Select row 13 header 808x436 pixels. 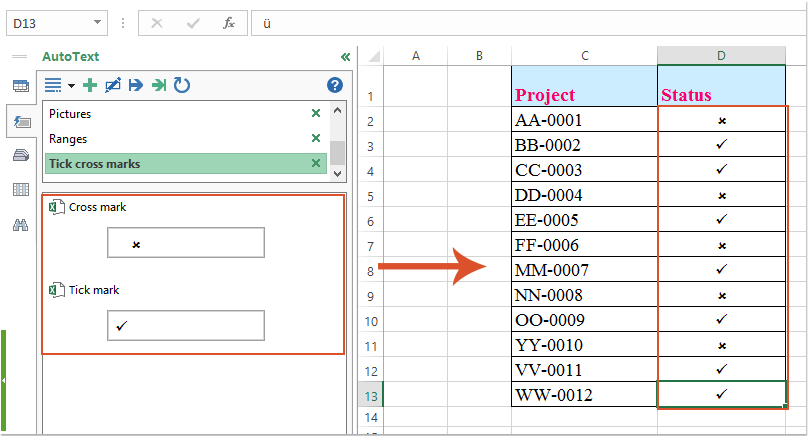(x=371, y=396)
